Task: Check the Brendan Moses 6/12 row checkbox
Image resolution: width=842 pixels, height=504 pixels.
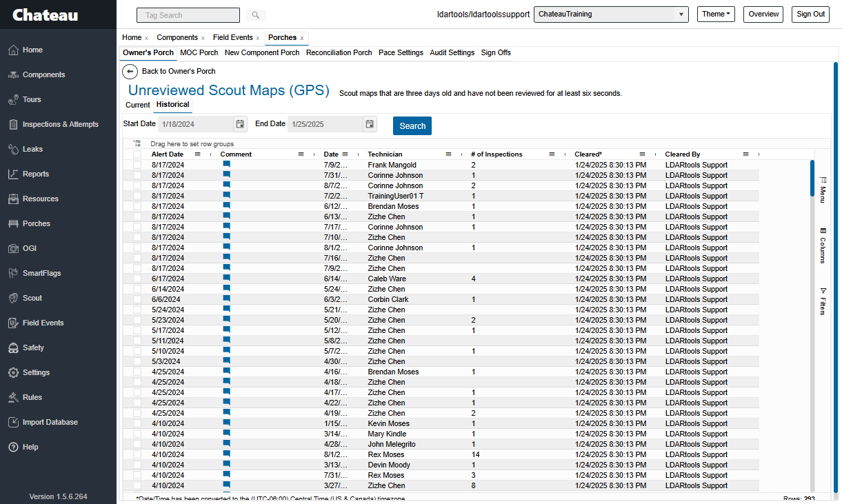Action: click(137, 206)
